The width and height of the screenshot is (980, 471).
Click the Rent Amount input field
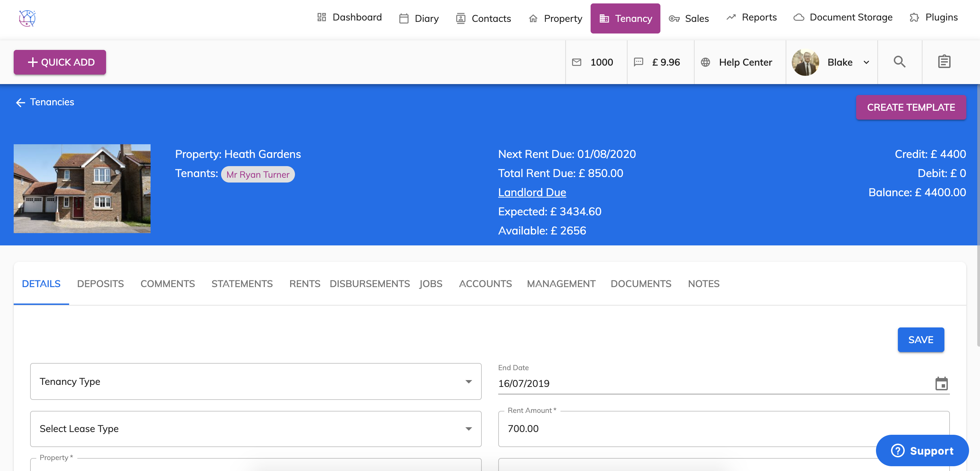(x=685, y=428)
